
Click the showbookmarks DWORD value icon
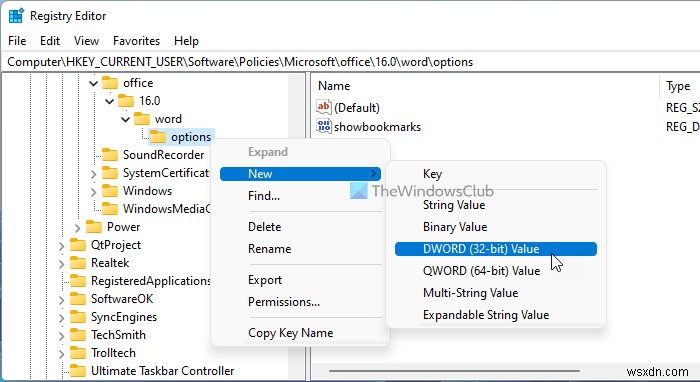pos(324,126)
